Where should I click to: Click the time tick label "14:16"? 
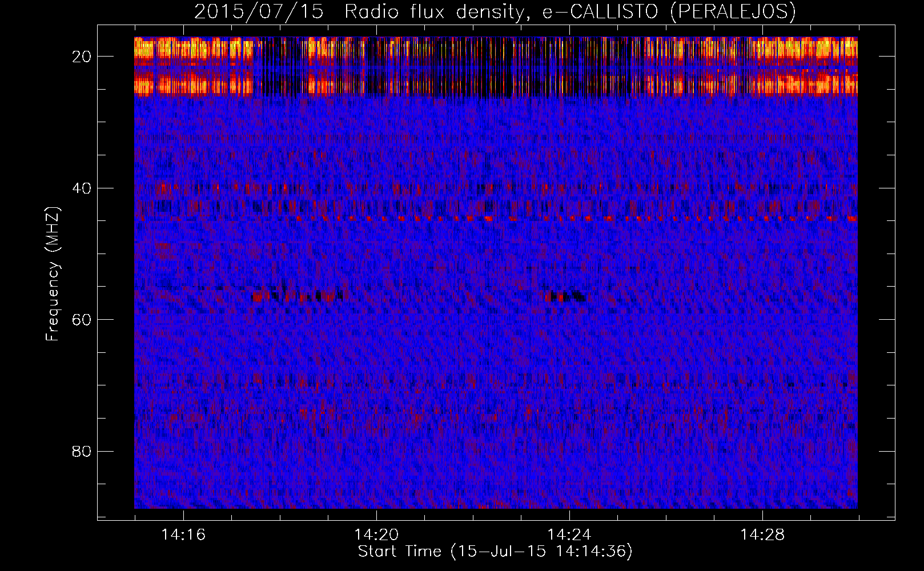click(183, 534)
